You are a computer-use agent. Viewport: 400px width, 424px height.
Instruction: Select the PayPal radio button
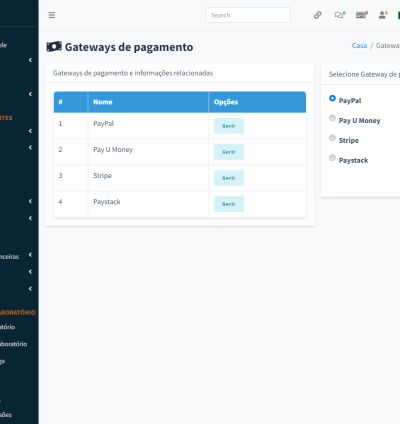coord(332,98)
